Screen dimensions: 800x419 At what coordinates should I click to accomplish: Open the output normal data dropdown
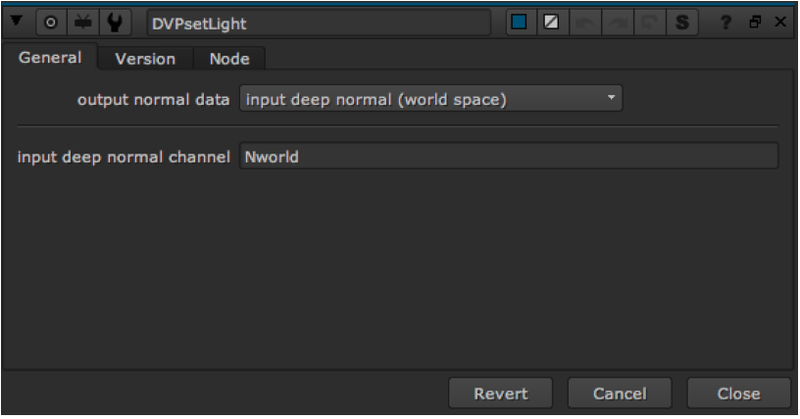tap(431, 99)
